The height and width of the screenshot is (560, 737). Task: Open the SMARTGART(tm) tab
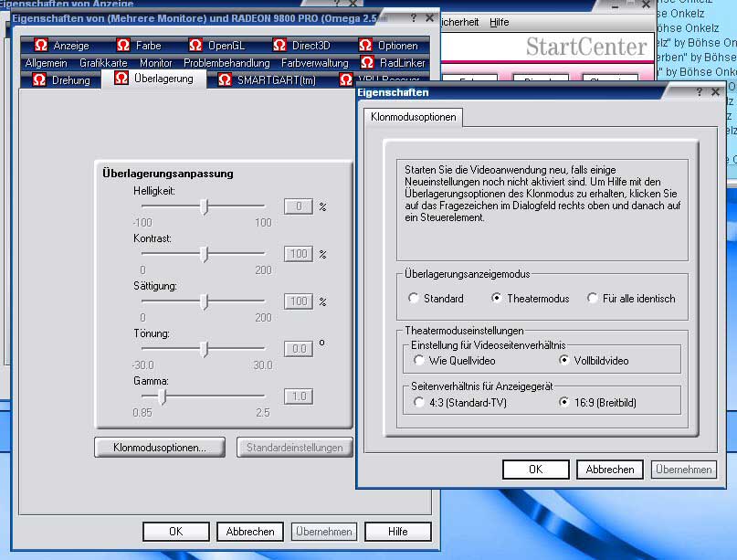point(267,79)
